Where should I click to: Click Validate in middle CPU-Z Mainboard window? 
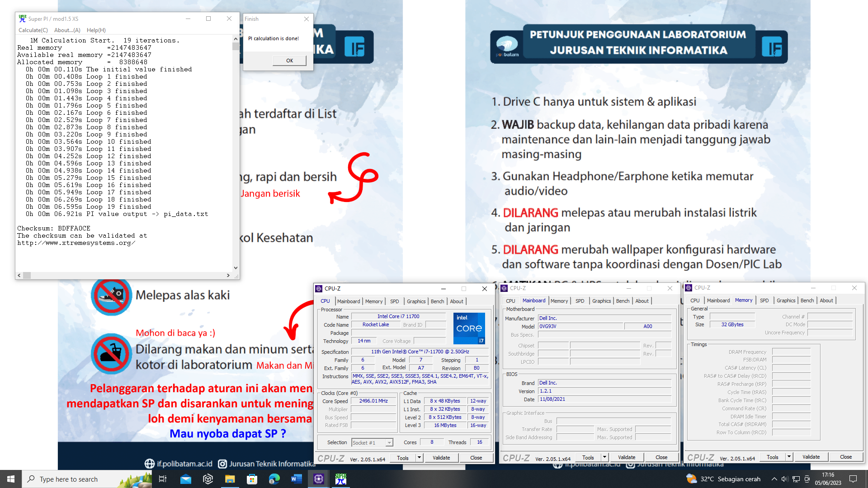click(627, 457)
